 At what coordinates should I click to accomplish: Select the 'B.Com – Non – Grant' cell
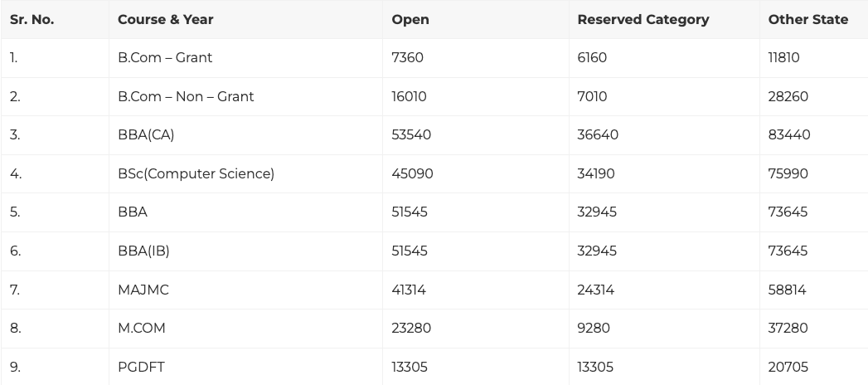tap(186, 96)
